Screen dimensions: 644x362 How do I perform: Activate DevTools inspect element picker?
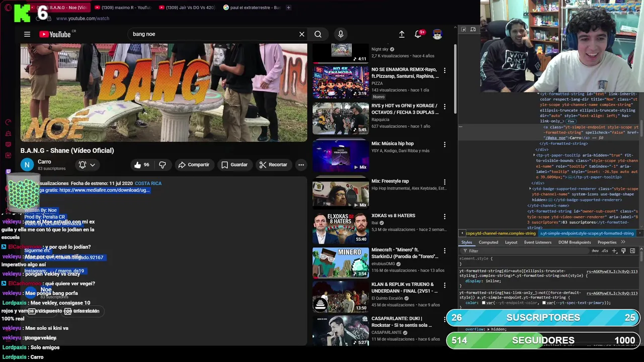(464, 30)
